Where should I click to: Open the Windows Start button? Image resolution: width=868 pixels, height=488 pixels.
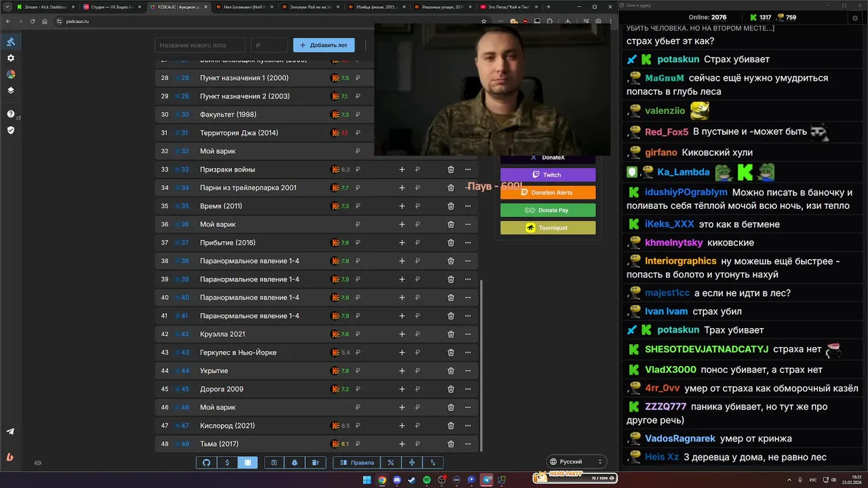click(x=367, y=480)
